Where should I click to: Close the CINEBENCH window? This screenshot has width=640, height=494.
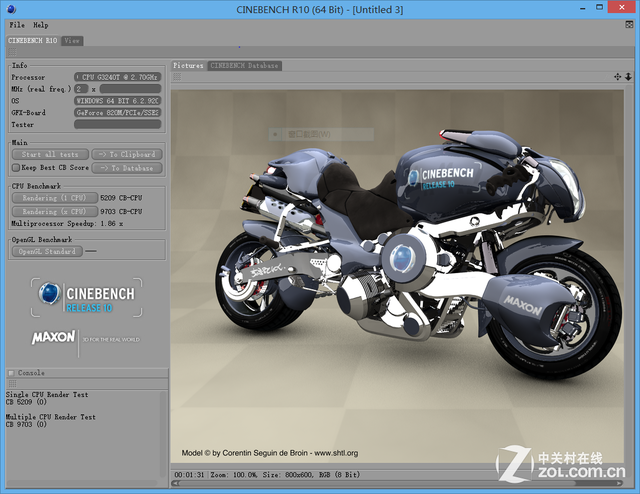coord(622,7)
